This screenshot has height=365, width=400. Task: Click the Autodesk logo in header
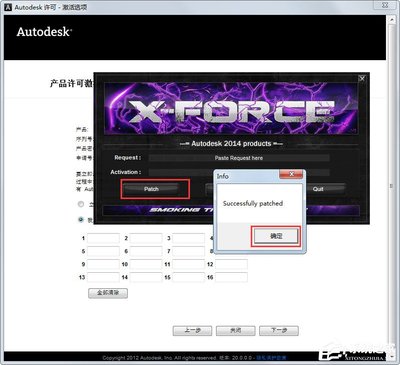(x=44, y=32)
